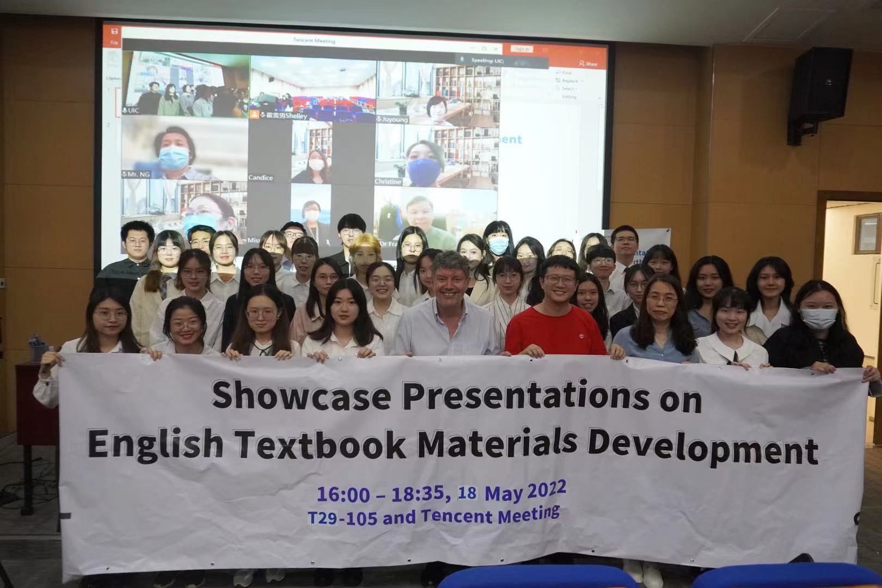Click the orange host icon beside Shelley
The width and height of the screenshot is (882, 588).
point(254,115)
